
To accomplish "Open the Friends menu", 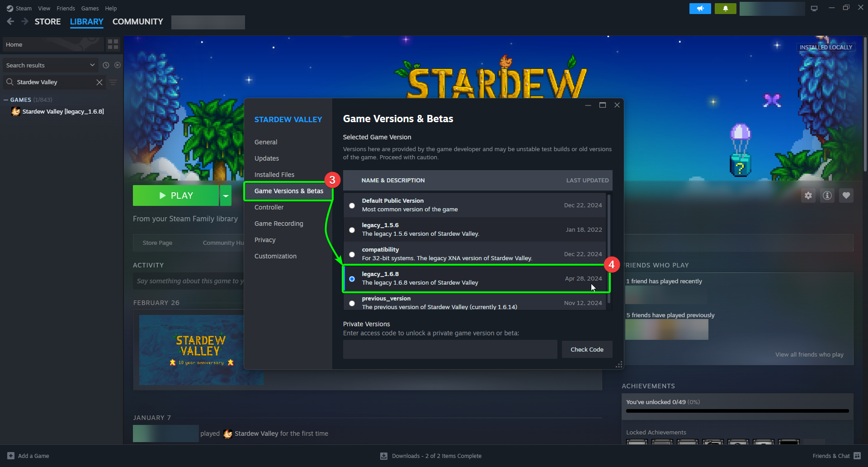I will (x=66, y=8).
